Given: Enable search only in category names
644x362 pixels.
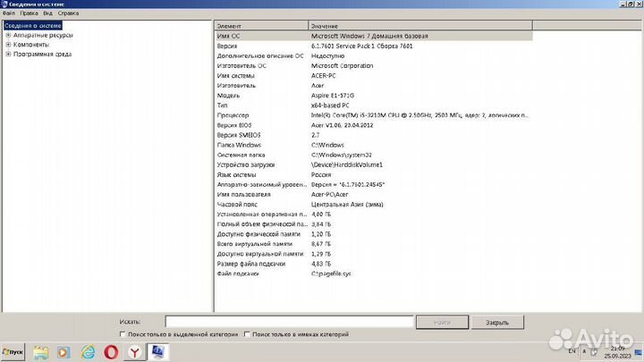Looking at the screenshot, I should click(247, 334).
